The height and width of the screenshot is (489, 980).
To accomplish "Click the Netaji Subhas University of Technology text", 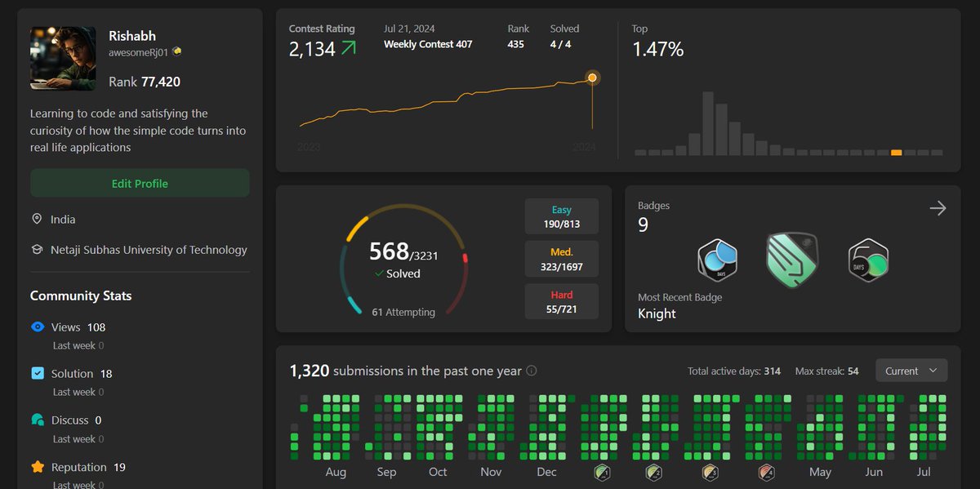I will tap(149, 250).
